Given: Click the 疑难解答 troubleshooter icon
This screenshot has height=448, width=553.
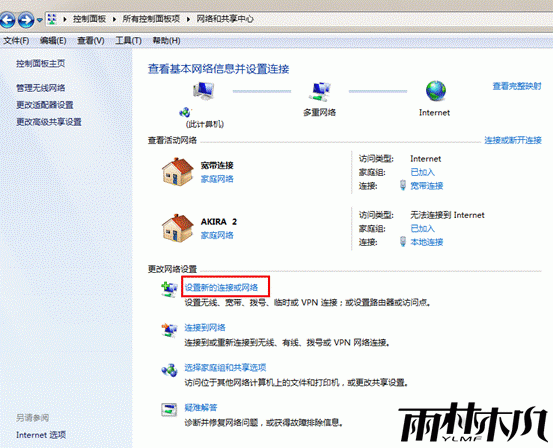Looking at the screenshot, I should 169,410.
